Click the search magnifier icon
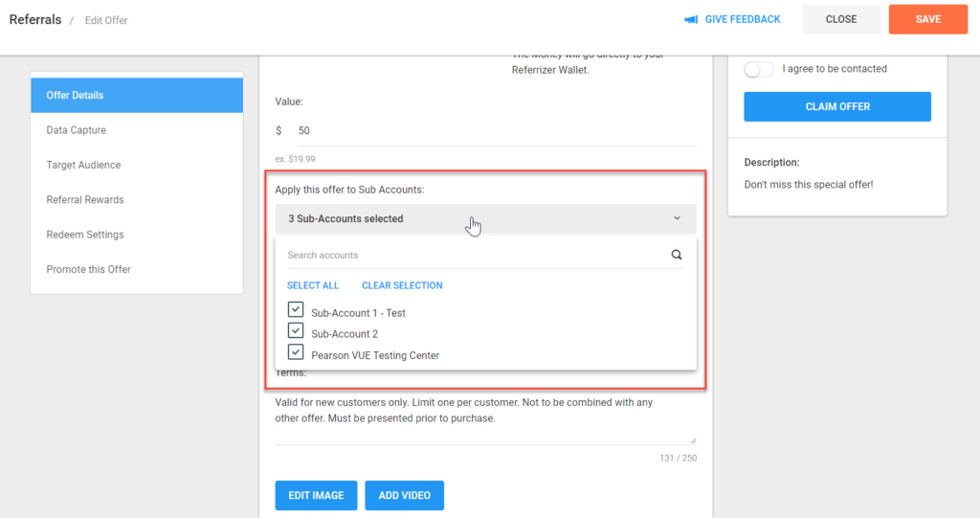The width and height of the screenshot is (980, 518). pyautogui.click(x=677, y=256)
